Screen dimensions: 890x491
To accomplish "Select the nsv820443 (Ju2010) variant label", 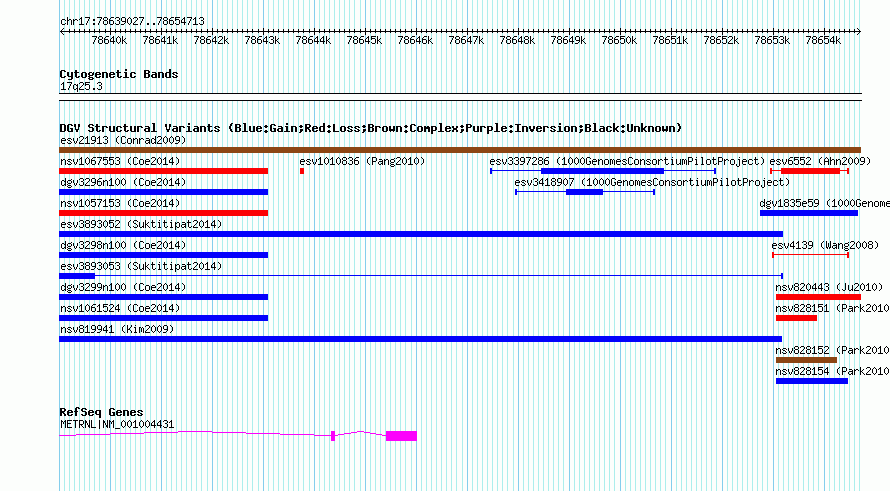I will 829,288.
